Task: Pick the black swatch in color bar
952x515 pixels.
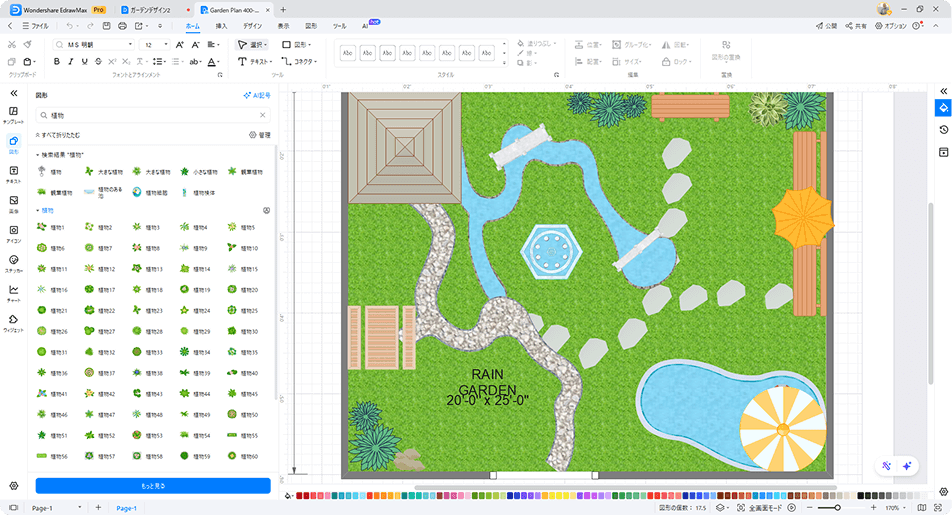Action: pyautogui.click(x=860, y=496)
